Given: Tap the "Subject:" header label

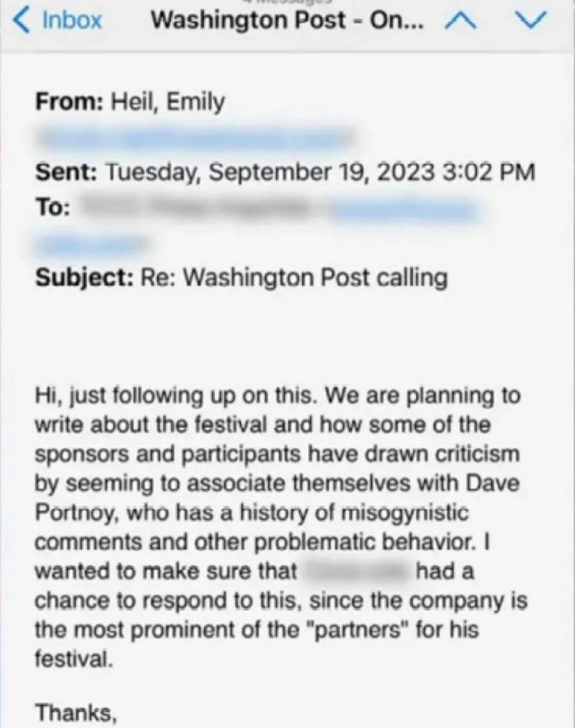Looking at the screenshot, I should (x=85, y=277).
